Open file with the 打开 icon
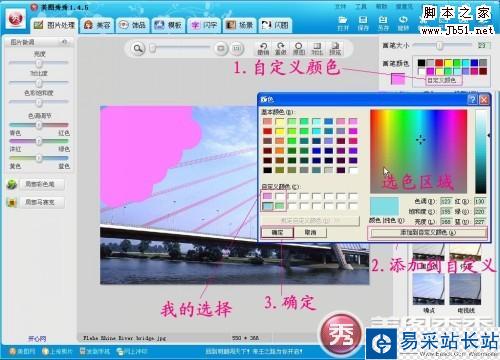 click(x=343, y=24)
